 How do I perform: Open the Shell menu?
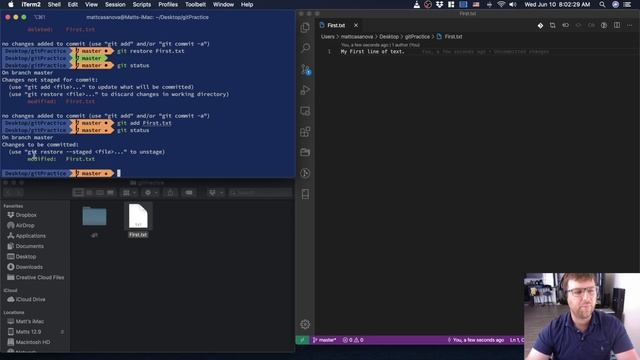(54, 4)
